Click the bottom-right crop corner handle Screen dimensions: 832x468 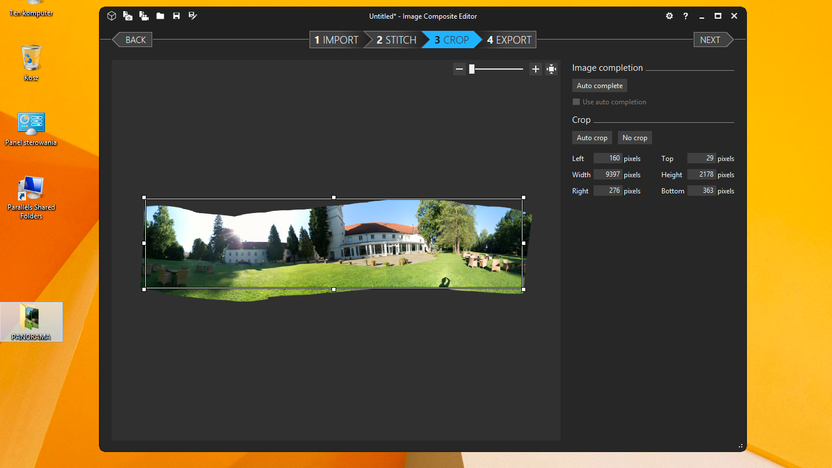[524, 290]
